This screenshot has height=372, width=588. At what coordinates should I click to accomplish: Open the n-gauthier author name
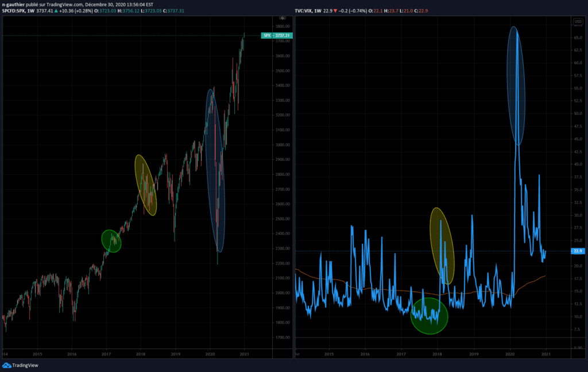coord(13,5)
